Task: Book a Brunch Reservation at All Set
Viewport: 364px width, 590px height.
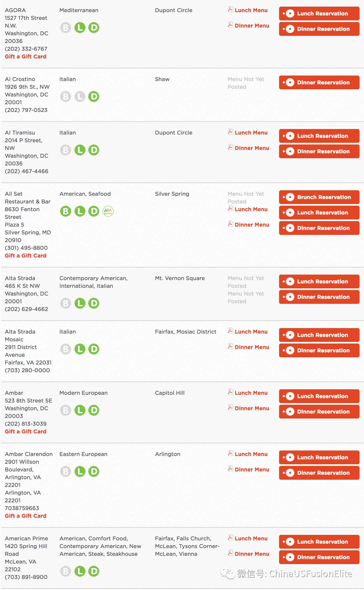Action: 319,197
